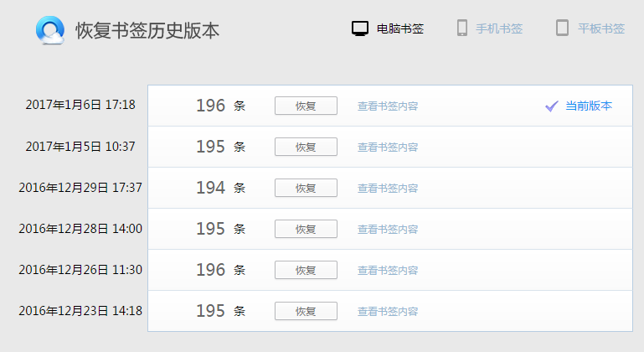Open 查看书签内容 for 2016年12月28日 version
This screenshot has height=352, width=644.
click(x=388, y=230)
